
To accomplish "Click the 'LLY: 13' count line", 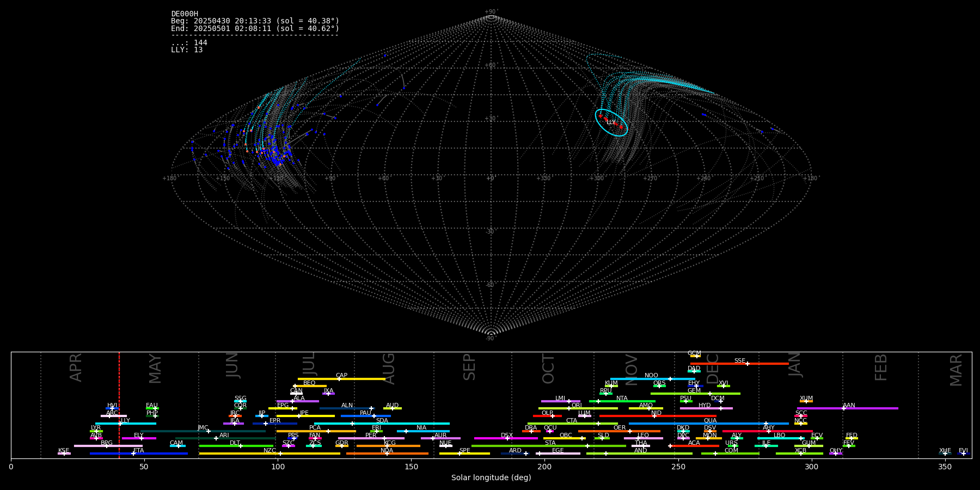I will click(187, 50).
